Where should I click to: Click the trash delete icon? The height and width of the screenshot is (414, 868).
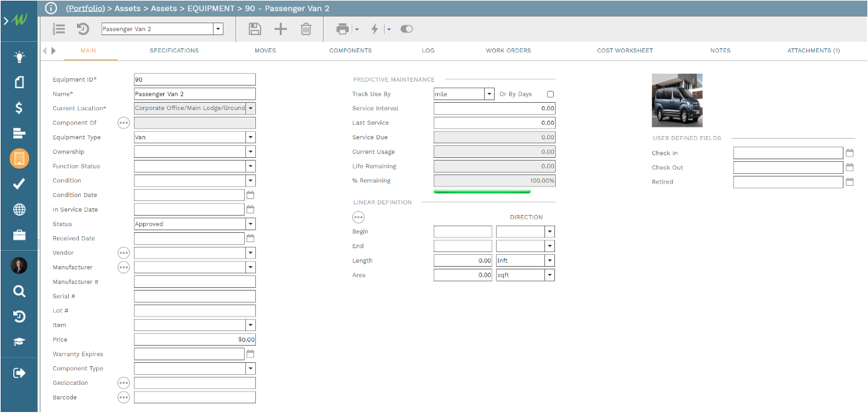pyautogui.click(x=306, y=29)
